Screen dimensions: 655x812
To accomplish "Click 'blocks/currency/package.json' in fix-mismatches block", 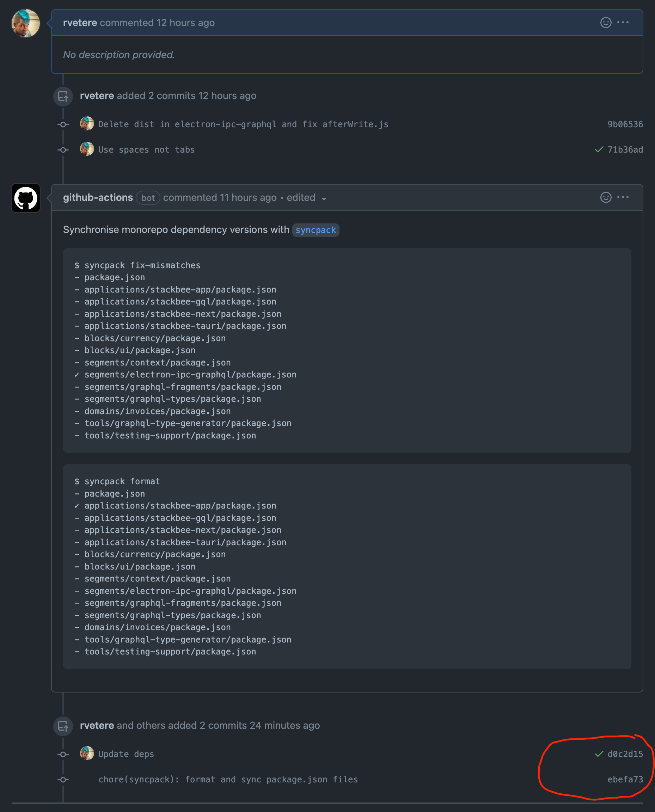I will pyautogui.click(x=155, y=339).
